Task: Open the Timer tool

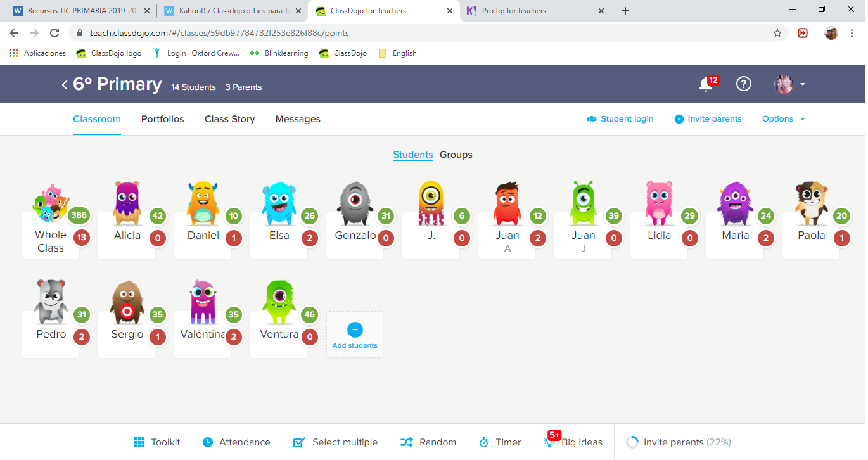Action: (x=500, y=442)
